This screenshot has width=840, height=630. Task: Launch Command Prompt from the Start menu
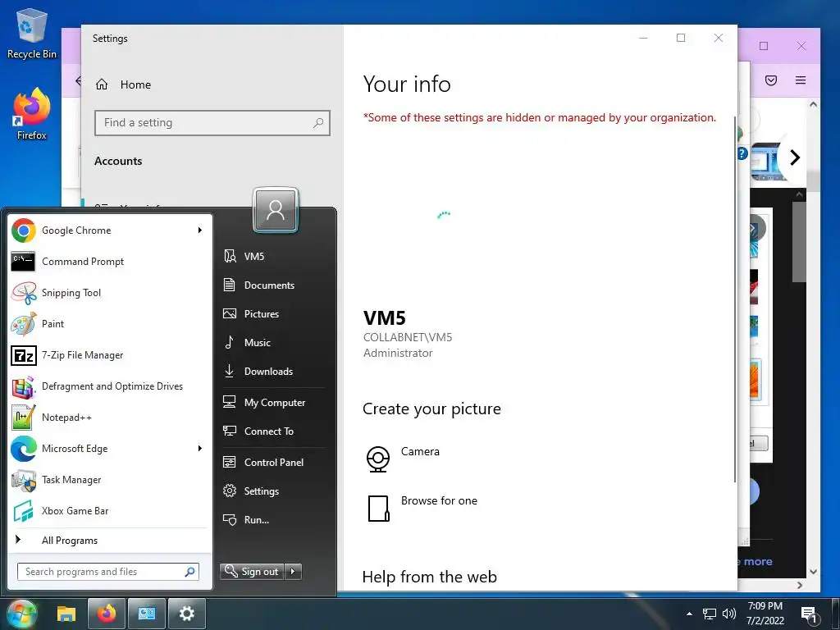pyautogui.click(x=110, y=262)
